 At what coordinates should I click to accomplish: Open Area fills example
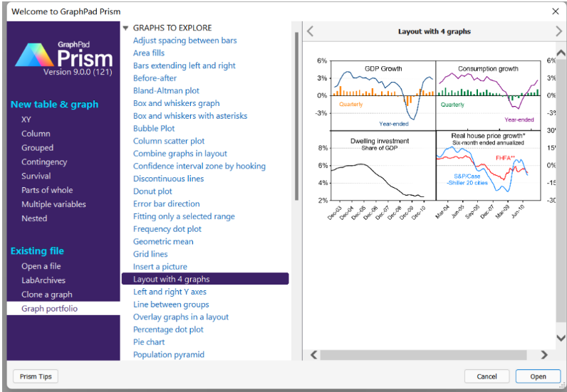pyautogui.click(x=149, y=53)
